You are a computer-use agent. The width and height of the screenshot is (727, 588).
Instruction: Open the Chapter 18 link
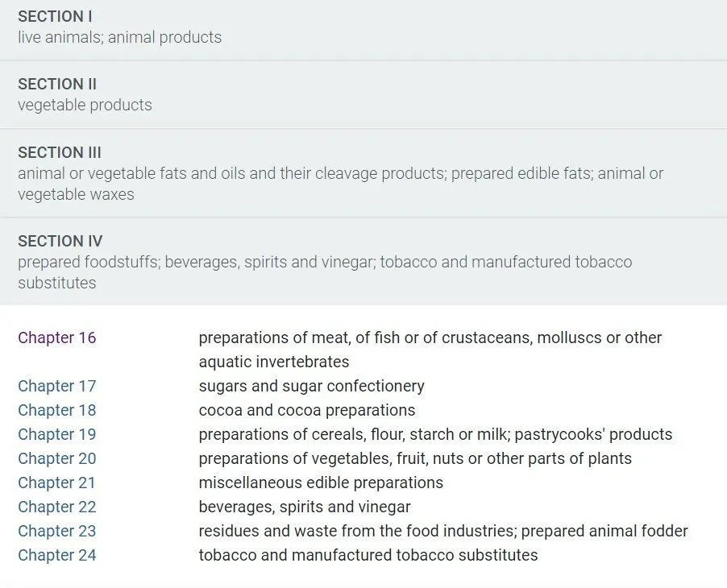coord(57,410)
